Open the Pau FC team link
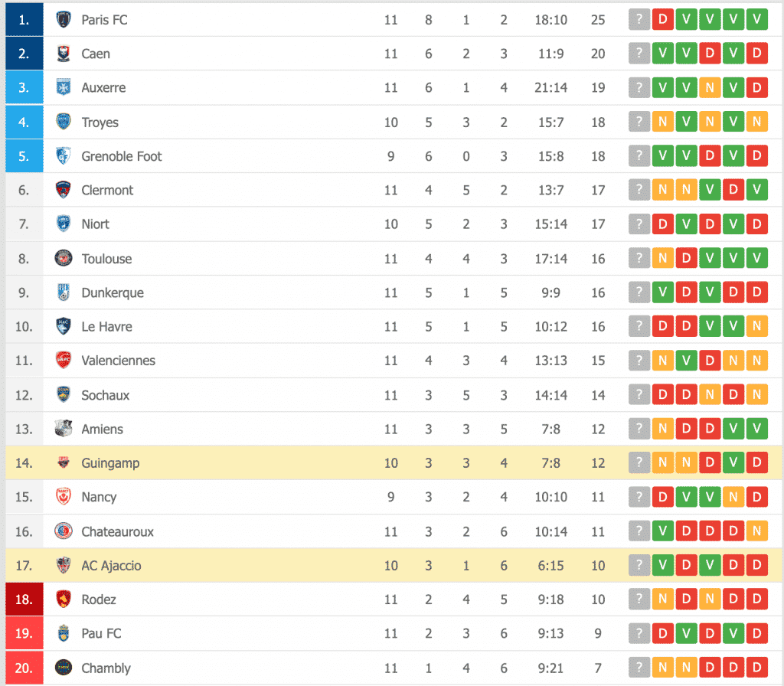This screenshot has width=784, height=686. pyautogui.click(x=101, y=634)
